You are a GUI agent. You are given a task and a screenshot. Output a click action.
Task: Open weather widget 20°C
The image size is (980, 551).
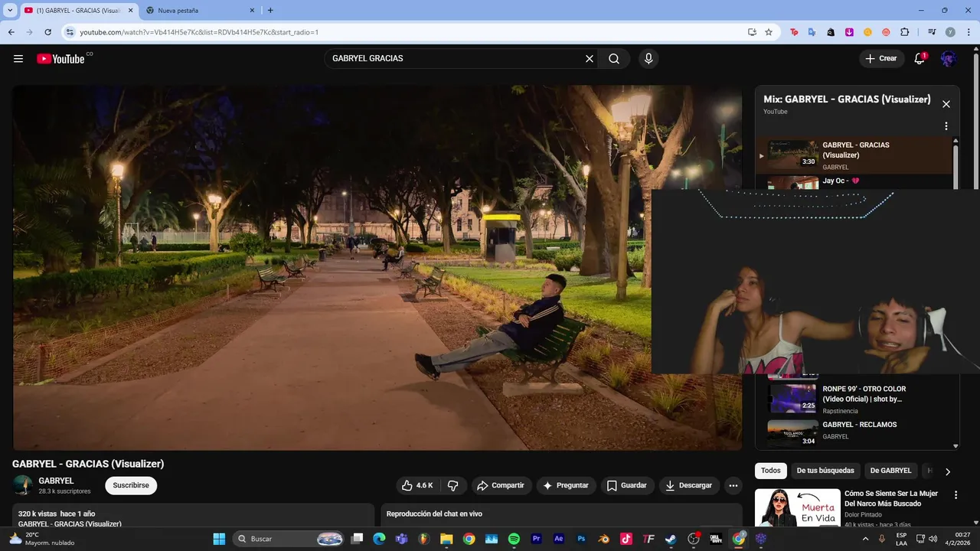coord(42,539)
